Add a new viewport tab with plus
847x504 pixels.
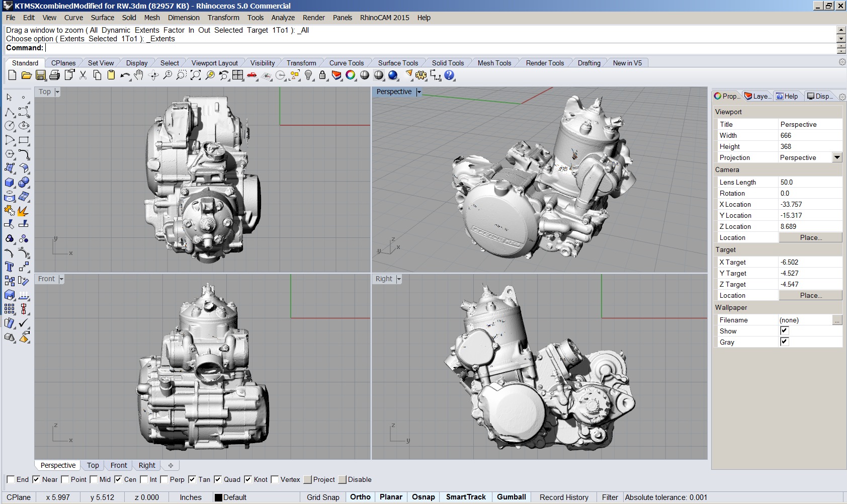coord(171,465)
